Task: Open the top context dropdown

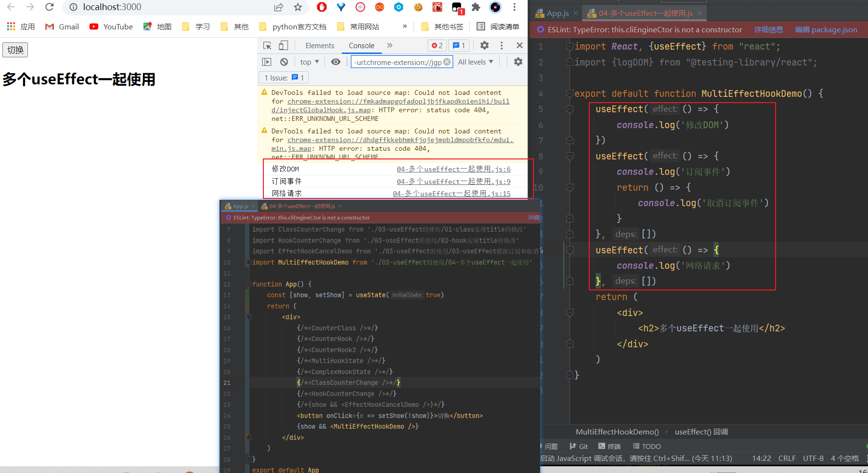Action: pyautogui.click(x=310, y=62)
